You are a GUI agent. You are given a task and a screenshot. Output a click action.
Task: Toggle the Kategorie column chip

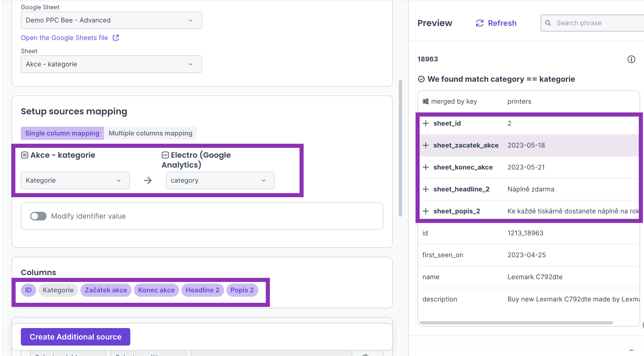click(x=58, y=290)
